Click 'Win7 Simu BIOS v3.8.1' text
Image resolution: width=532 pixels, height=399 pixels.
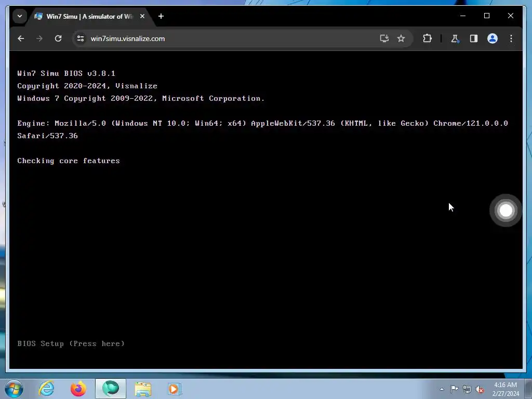(x=66, y=73)
